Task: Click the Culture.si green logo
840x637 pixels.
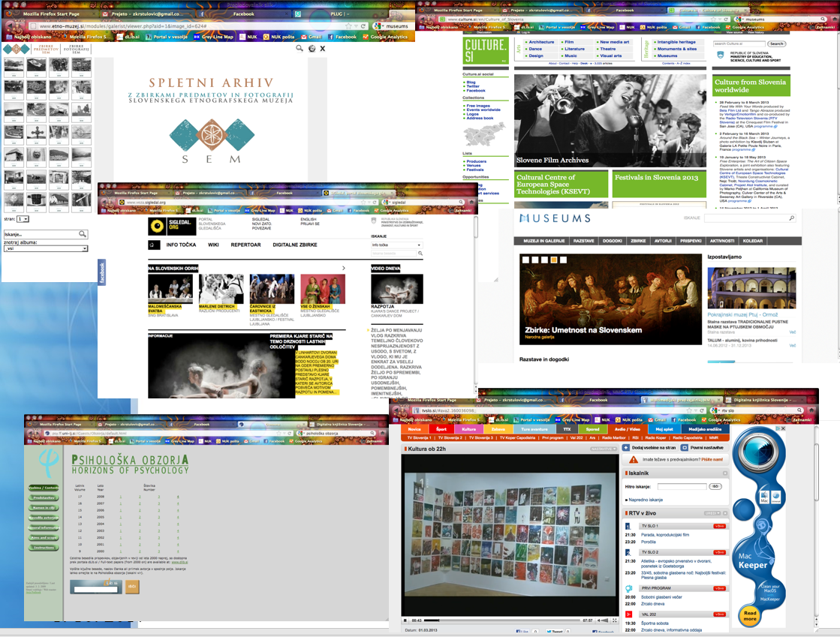Action: pos(486,51)
